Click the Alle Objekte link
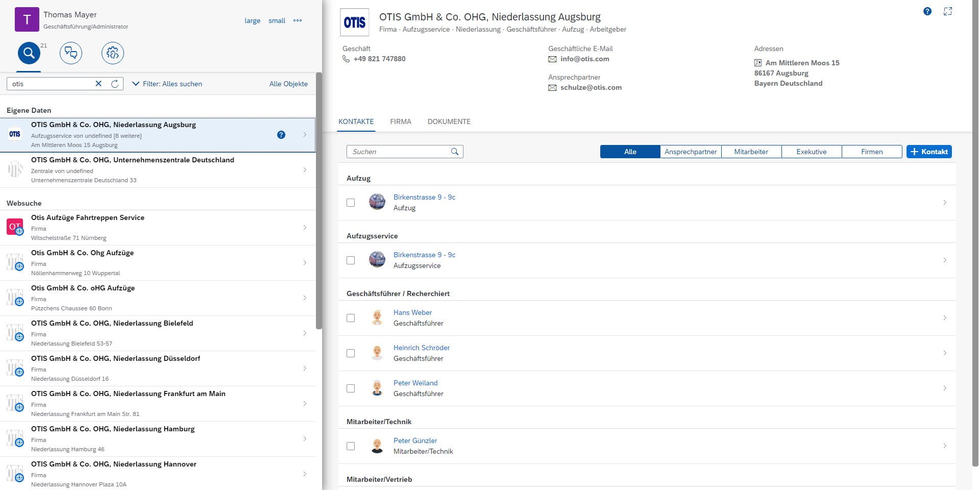This screenshot has height=490, width=980. (x=288, y=84)
